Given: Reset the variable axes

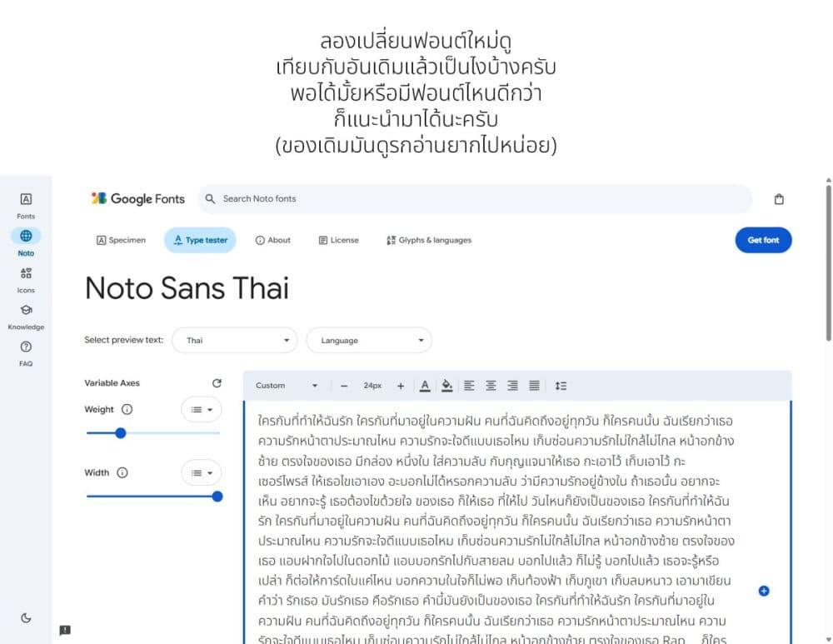Looking at the screenshot, I should (217, 383).
